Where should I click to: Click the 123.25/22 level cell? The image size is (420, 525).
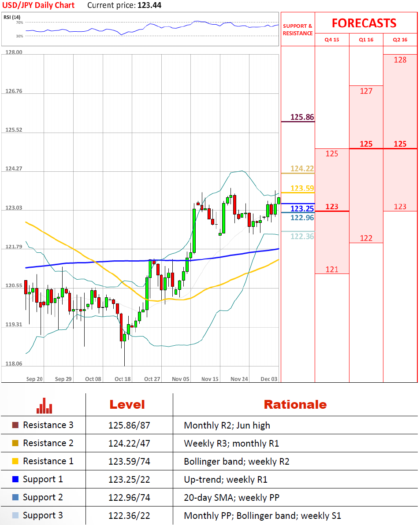(129, 480)
